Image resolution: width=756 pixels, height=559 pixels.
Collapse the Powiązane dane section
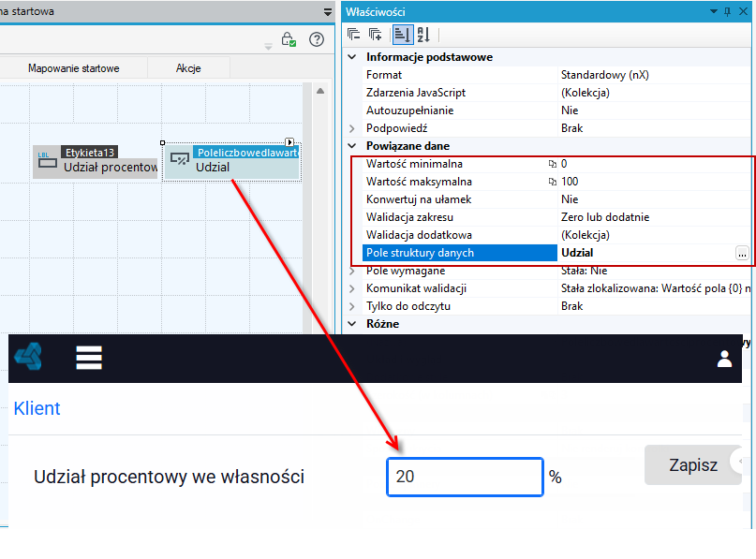click(x=352, y=145)
